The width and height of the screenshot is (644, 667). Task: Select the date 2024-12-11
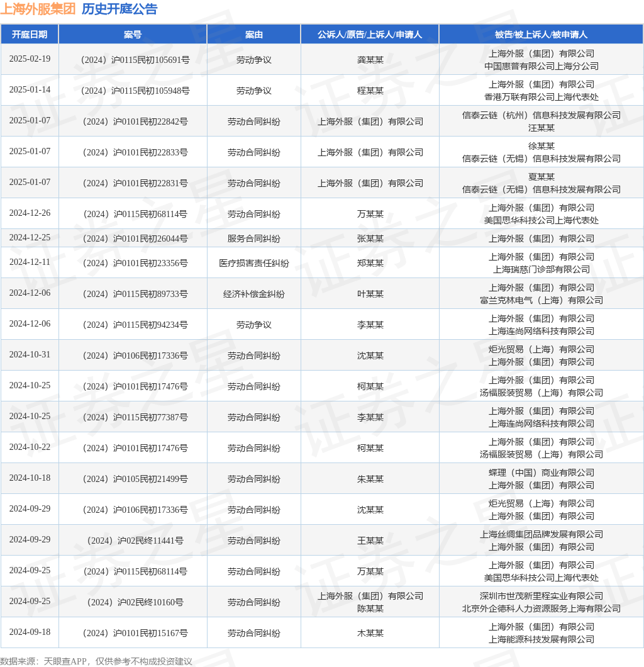click(x=30, y=262)
